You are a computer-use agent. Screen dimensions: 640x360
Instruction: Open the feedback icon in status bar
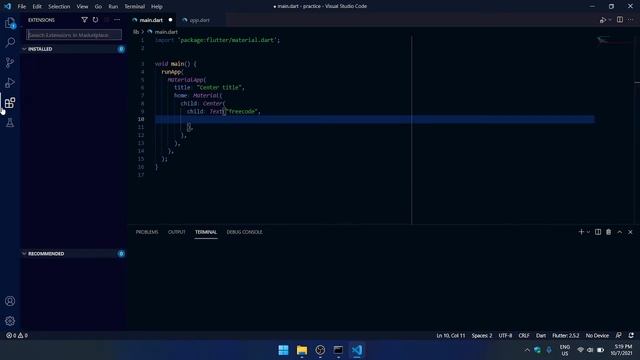click(619, 335)
